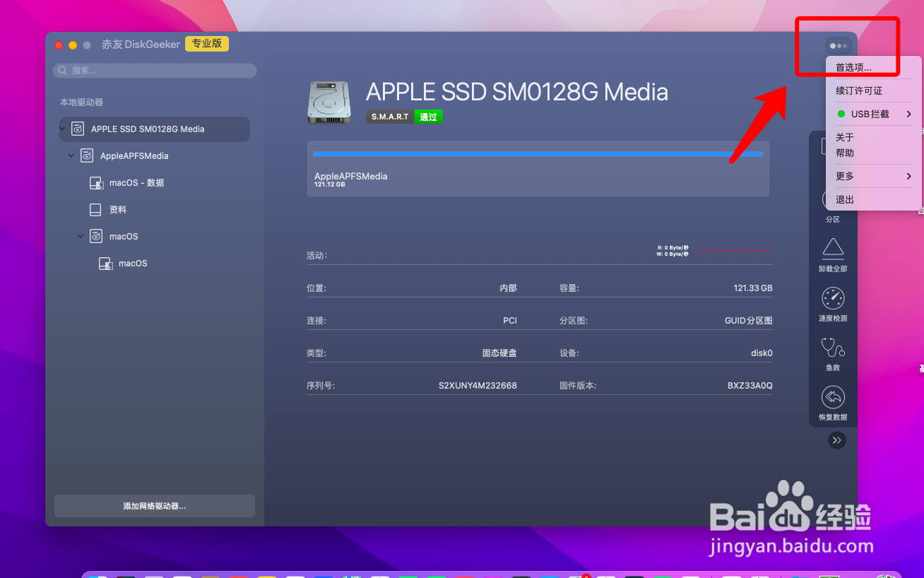
Task: Click disk icon beside macOS container
Action: pos(96,237)
